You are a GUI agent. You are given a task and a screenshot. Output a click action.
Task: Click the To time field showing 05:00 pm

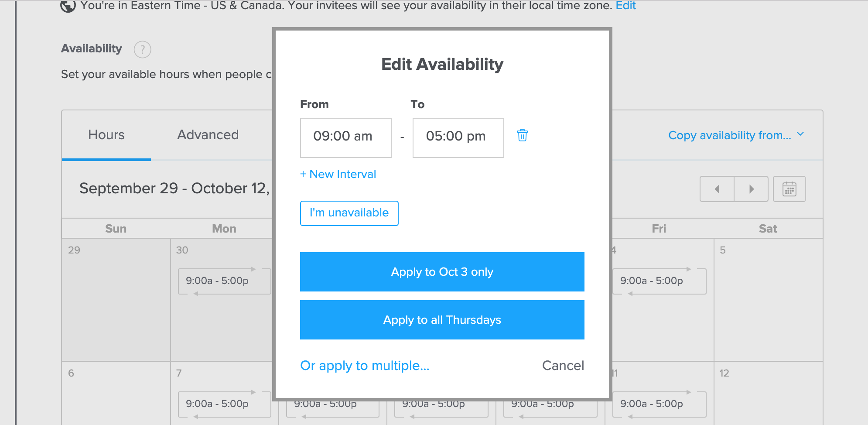point(458,137)
